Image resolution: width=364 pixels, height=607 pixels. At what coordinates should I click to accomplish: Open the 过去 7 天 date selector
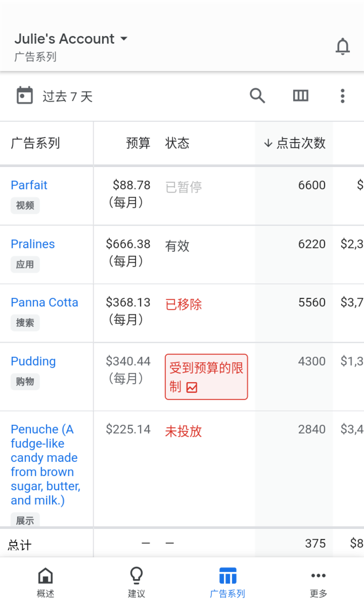coord(67,97)
